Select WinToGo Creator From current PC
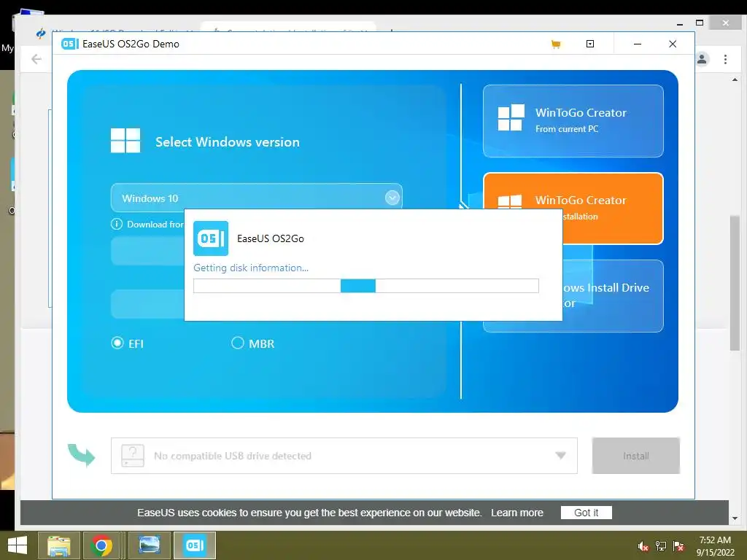 [x=573, y=121]
